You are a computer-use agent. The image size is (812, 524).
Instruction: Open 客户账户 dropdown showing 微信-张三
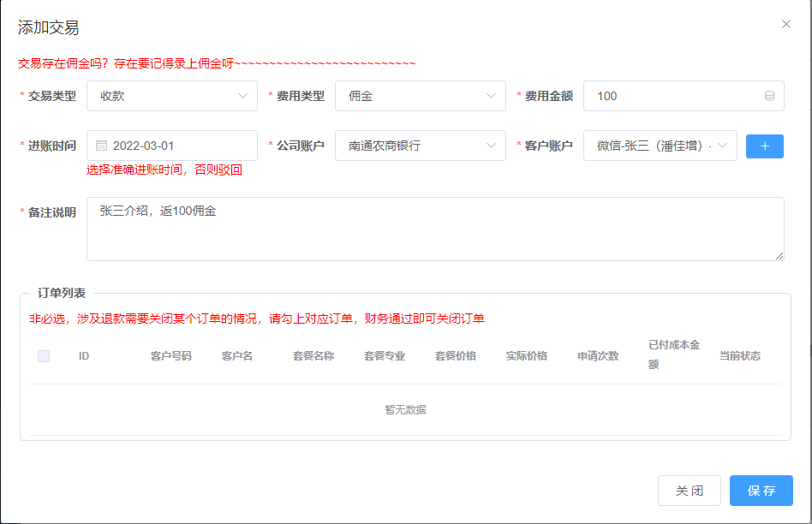tap(653, 146)
